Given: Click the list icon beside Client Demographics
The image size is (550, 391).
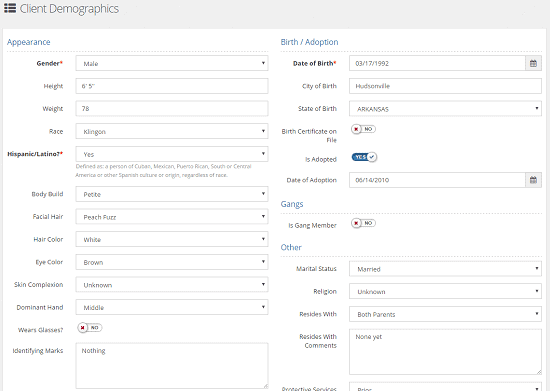Looking at the screenshot, I should click(10, 8).
